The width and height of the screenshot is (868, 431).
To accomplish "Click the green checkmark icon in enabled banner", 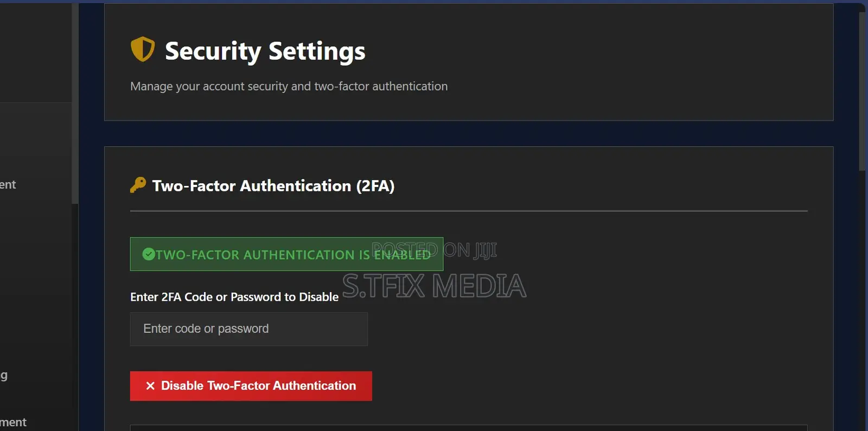I will pos(149,254).
